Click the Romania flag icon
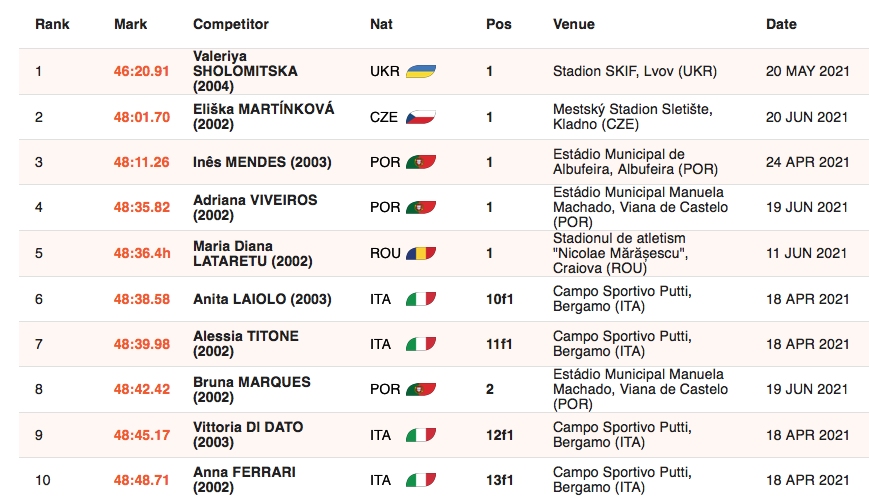This screenshot has width=869, height=502. tap(421, 253)
